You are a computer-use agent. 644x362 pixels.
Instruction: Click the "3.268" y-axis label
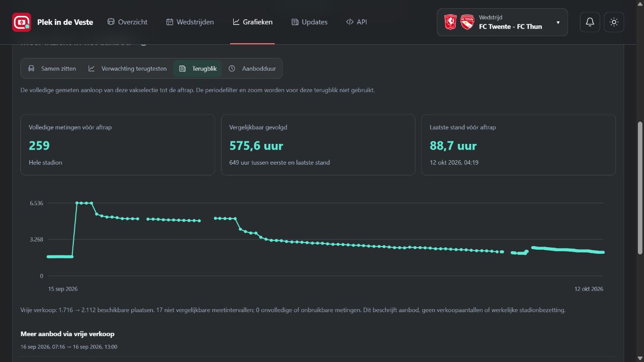click(x=37, y=239)
